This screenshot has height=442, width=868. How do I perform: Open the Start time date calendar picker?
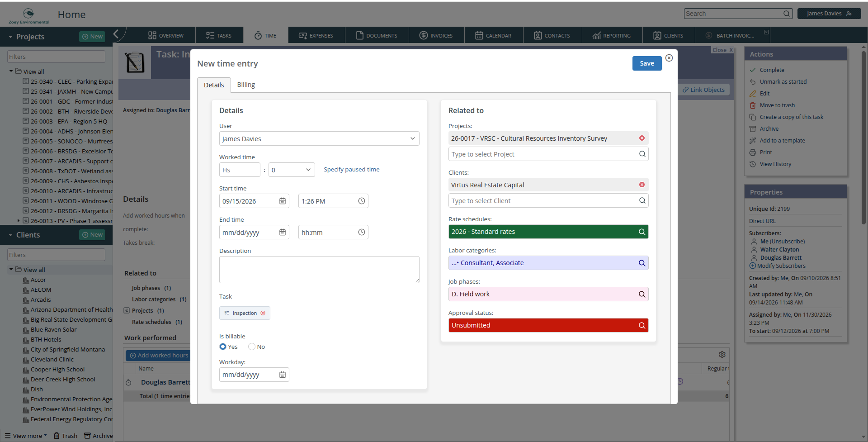(x=282, y=201)
